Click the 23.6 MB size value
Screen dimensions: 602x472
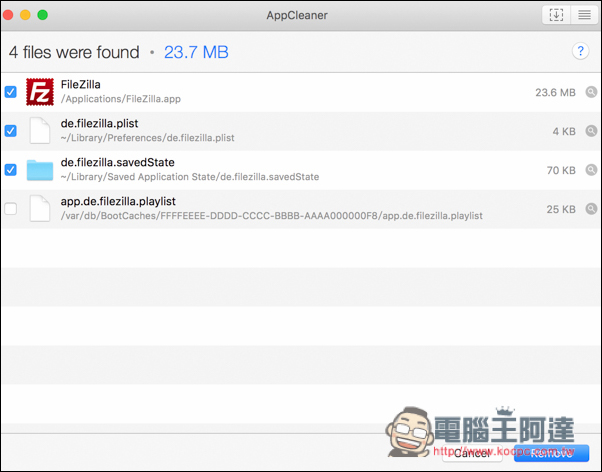pos(555,93)
